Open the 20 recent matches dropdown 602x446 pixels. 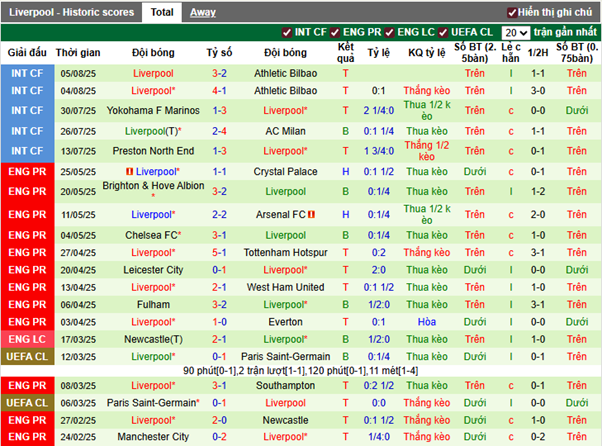(x=516, y=33)
